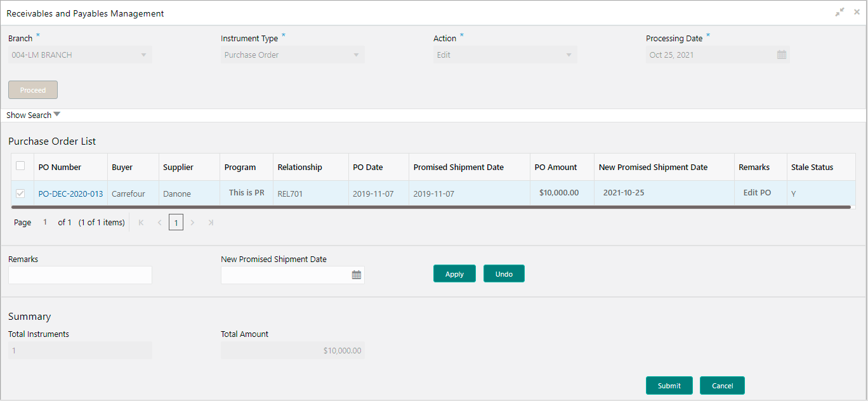The height and width of the screenshot is (401, 868).
Task: Click the Proceed button
Action: pyautogui.click(x=33, y=90)
